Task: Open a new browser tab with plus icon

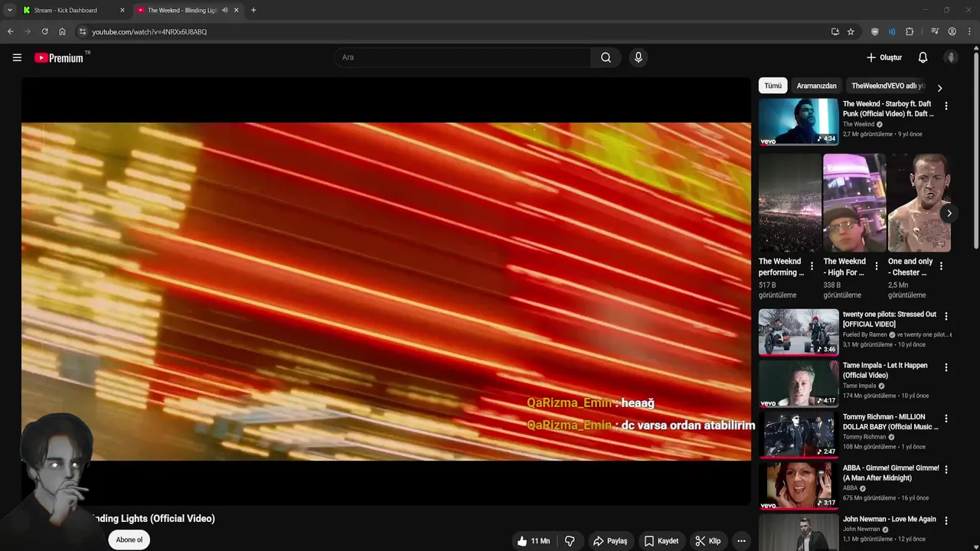Action: [x=253, y=10]
